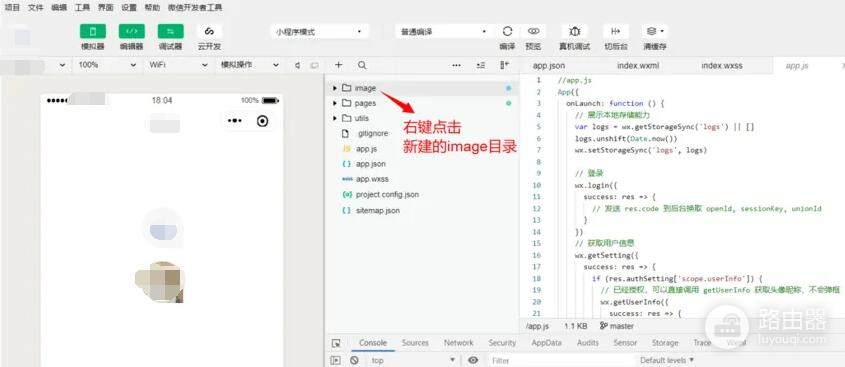845x367 pixels.
Task: Toggle the console sidebar icon
Action: tap(336, 360)
